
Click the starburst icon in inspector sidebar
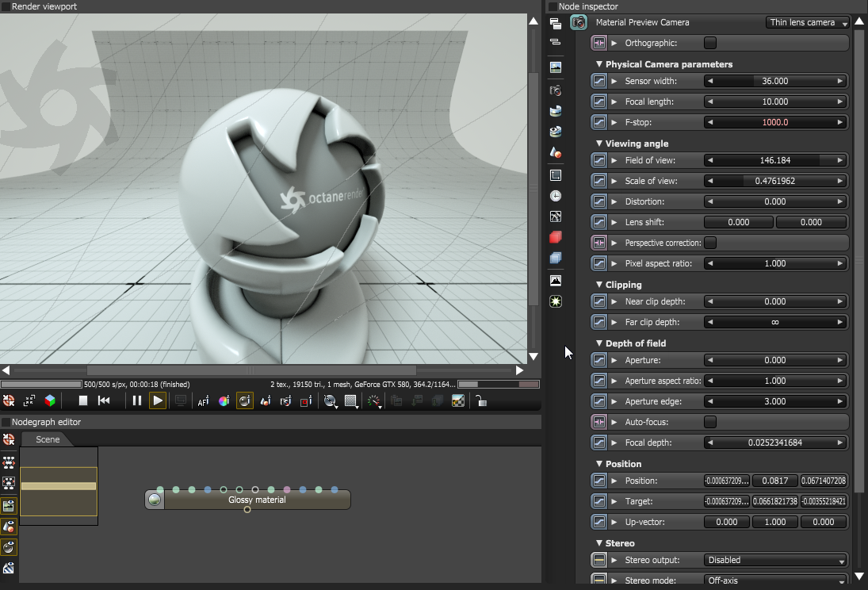click(555, 301)
